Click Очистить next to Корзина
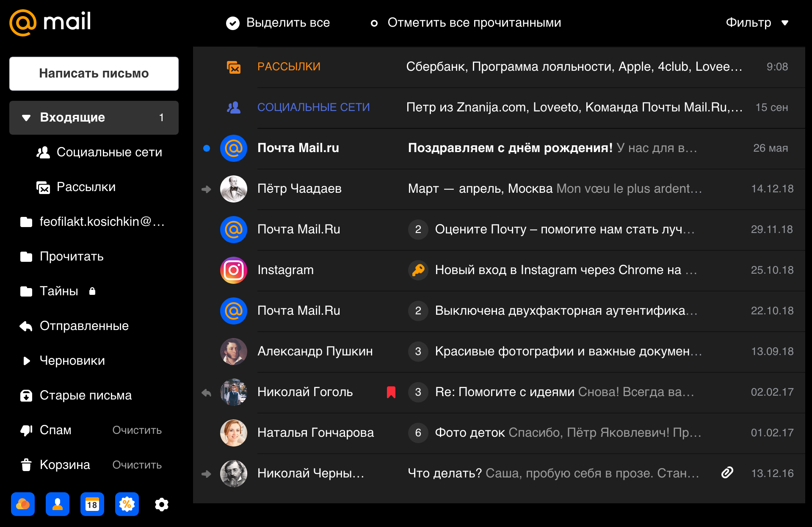The image size is (812, 527). click(137, 465)
